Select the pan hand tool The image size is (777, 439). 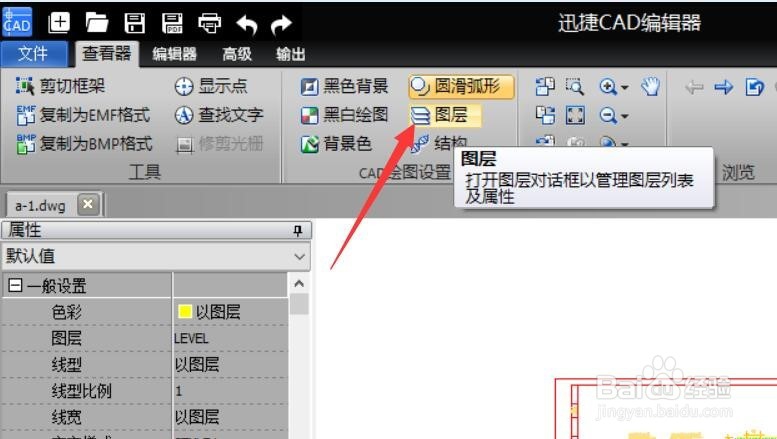click(x=650, y=87)
